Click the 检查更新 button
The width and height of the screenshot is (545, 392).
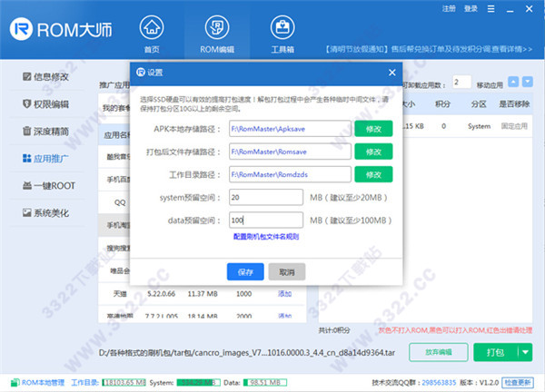pyautogui.click(x=518, y=383)
